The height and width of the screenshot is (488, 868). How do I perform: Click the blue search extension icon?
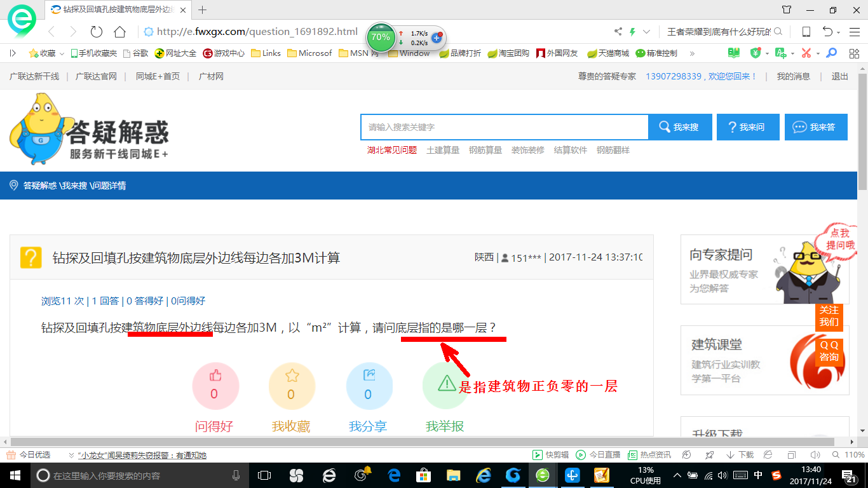[832, 53]
